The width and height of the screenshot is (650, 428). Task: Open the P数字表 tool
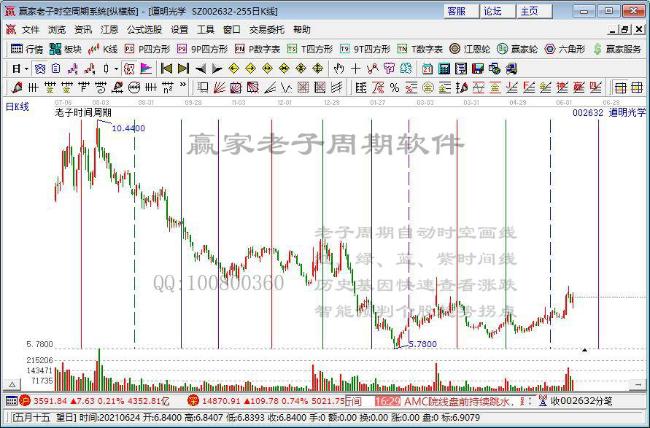pos(257,49)
